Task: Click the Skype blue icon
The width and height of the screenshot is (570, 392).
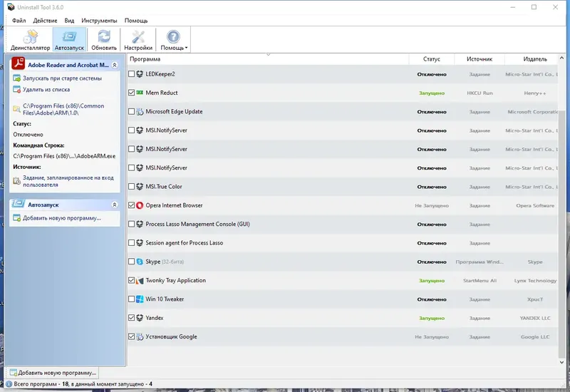Action: pos(140,262)
